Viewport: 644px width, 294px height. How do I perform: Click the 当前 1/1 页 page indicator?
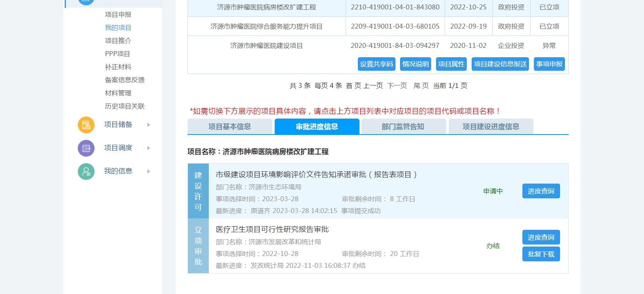(x=450, y=86)
